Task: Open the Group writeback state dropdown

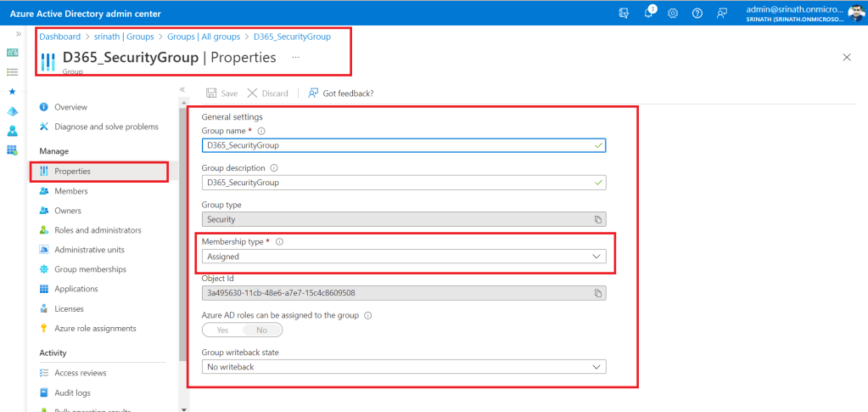Action: click(404, 367)
